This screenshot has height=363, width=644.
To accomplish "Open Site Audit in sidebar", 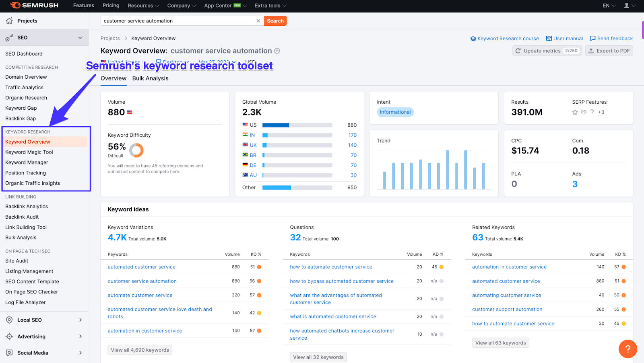I will tap(17, 261).
